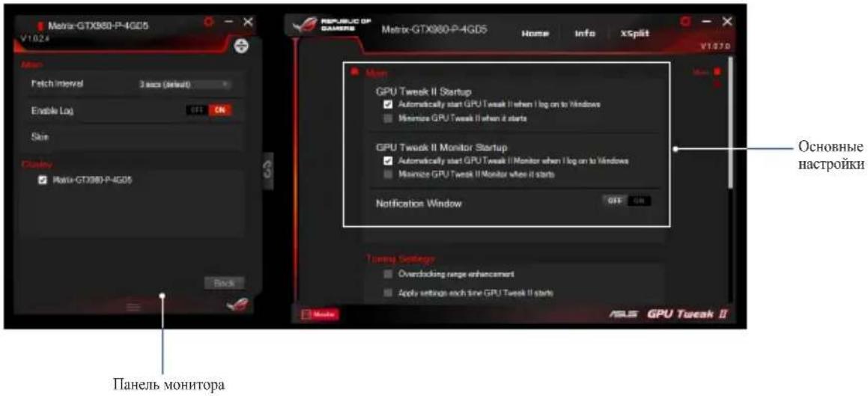Toggle automatically start GPU Tweak II on logon
868x396 pixels.
(388, 104)
